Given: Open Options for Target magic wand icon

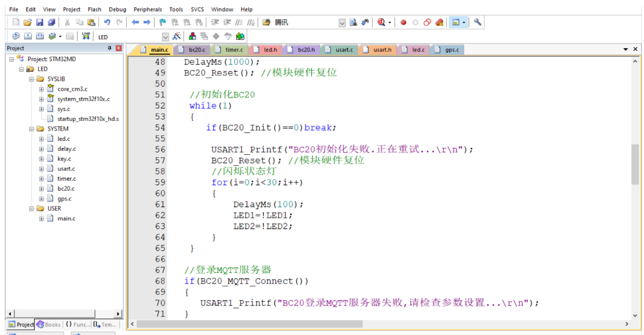Looking at the screenshot, I should point(177,36).
